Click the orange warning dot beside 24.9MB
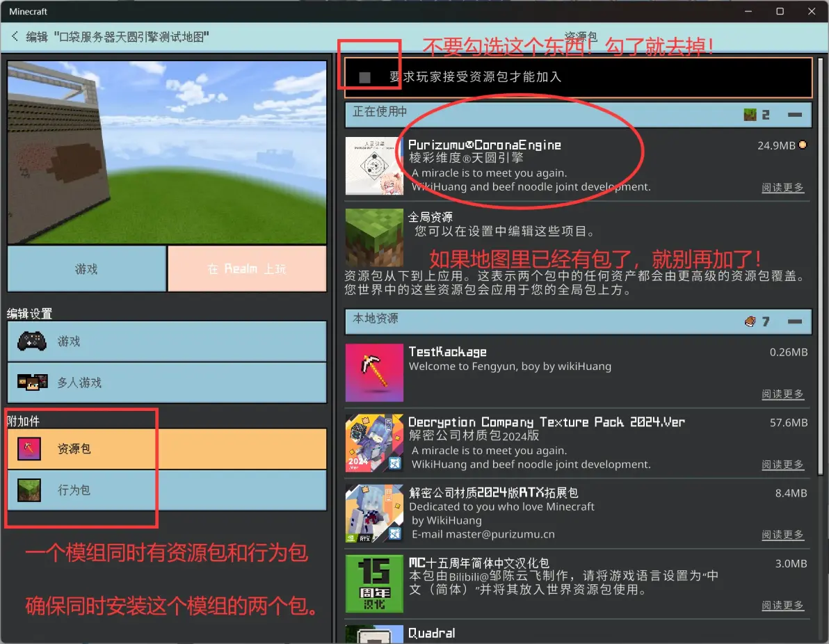This screenshot has height=644, width=829. pyautogui.click(x=803, y=145)
